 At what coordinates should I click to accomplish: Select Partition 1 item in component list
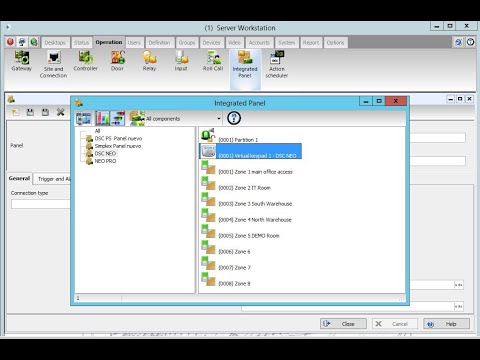(230, 136)
